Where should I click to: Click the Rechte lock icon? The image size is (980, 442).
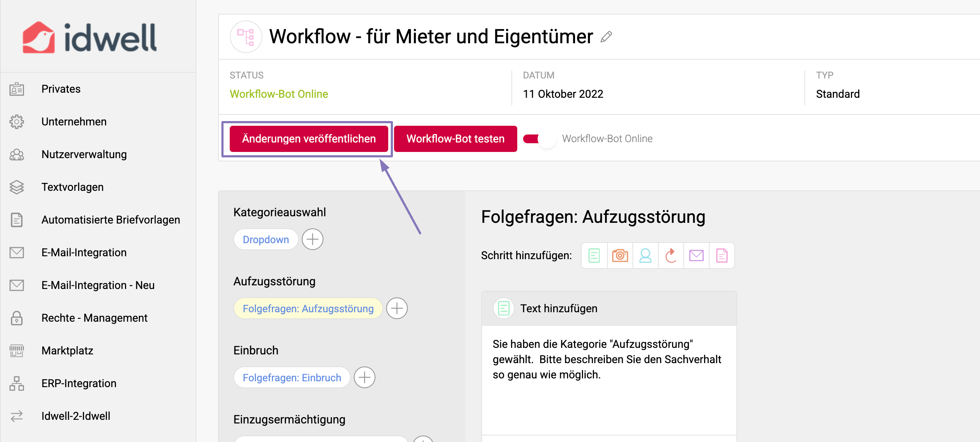17,318
